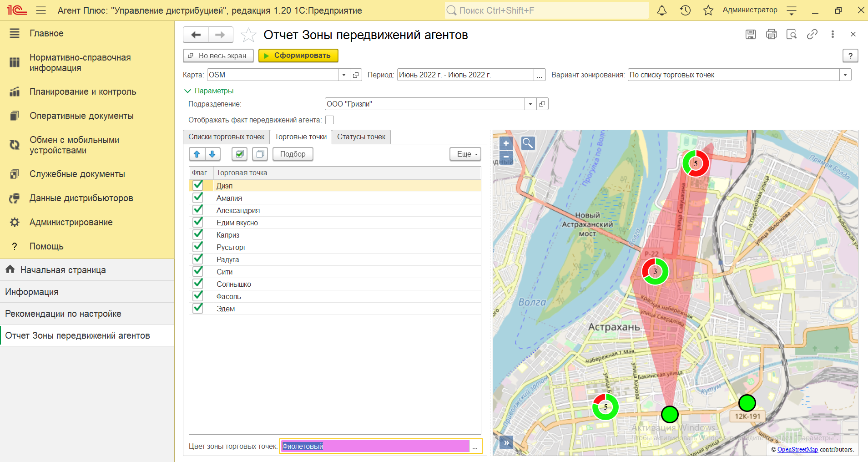Switch to Списки торговых точек tab
Screen dimensions: 868x462
click(226, 137)
